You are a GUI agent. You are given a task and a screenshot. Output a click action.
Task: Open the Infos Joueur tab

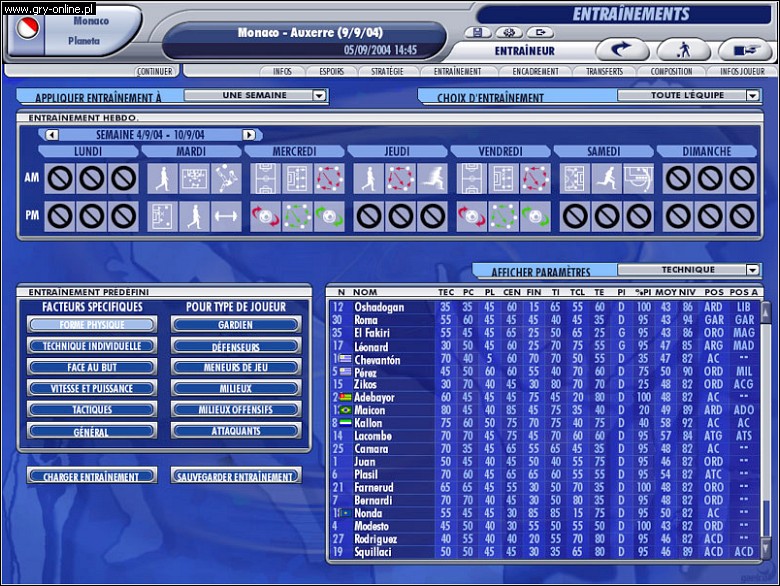[x=742, y=71]
